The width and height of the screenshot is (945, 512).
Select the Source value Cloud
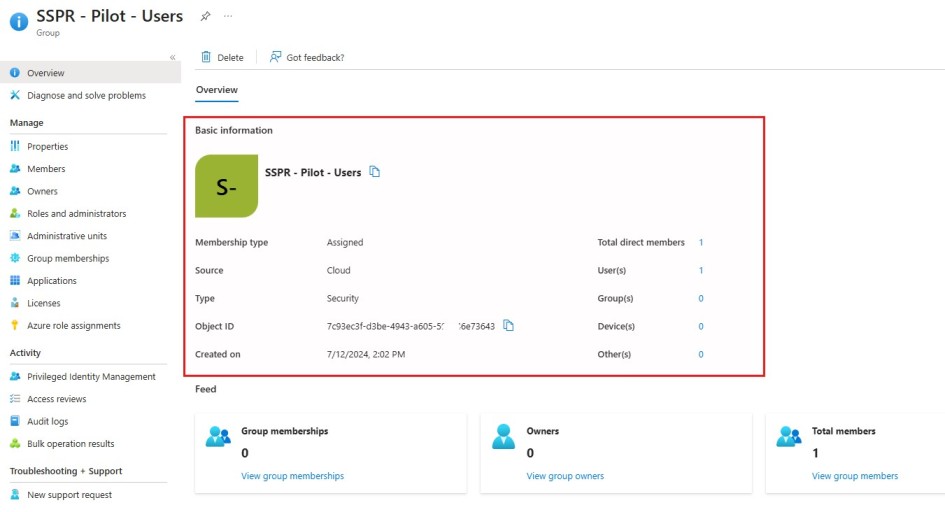tap(338, 270)
